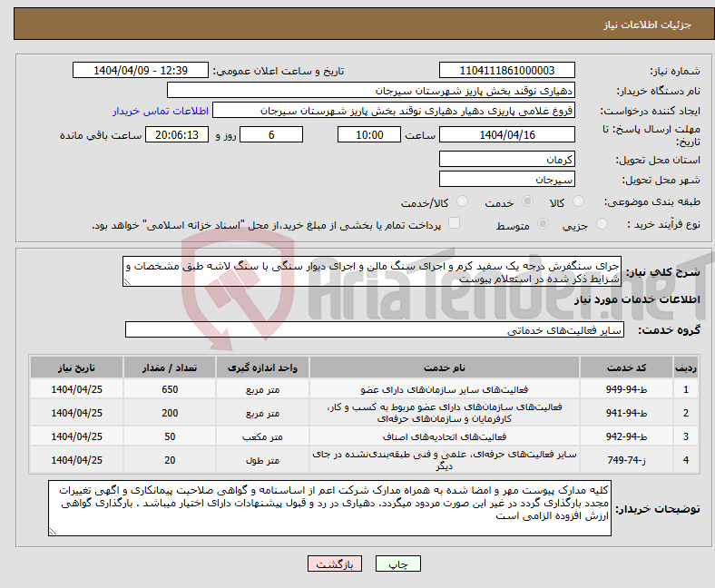Select the خدمت radio button

527,201
